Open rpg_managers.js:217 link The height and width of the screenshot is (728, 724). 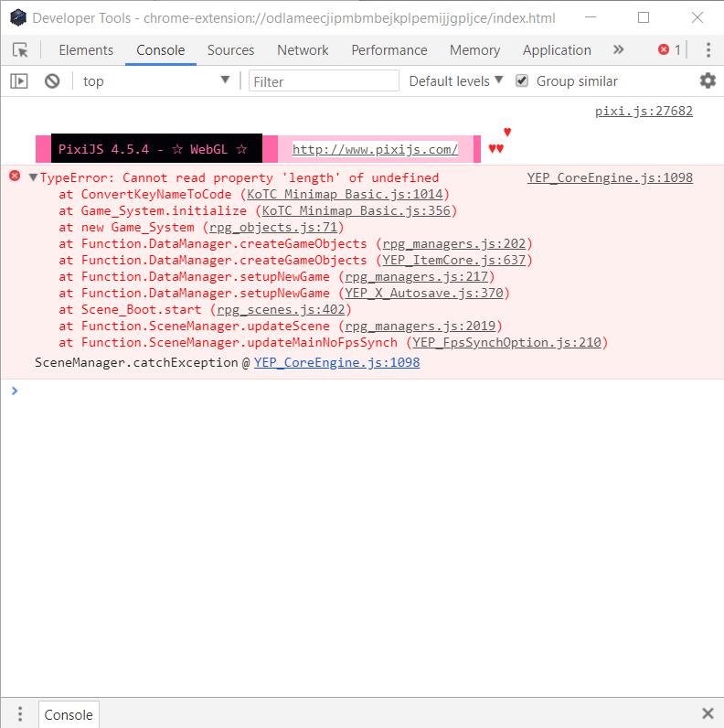(x=416, y=277)
